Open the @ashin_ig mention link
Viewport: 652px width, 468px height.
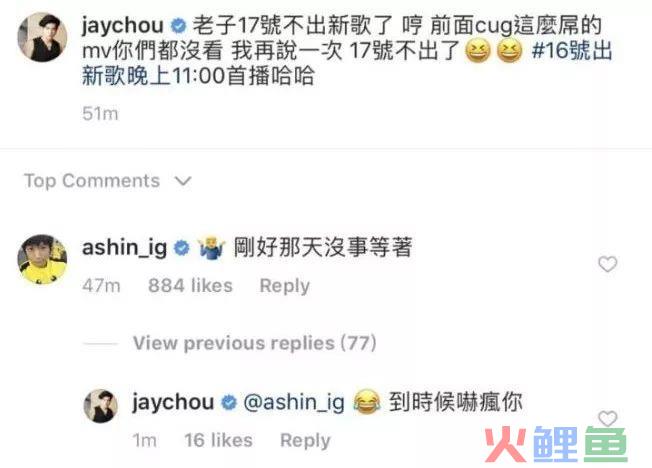coord(294,403)
